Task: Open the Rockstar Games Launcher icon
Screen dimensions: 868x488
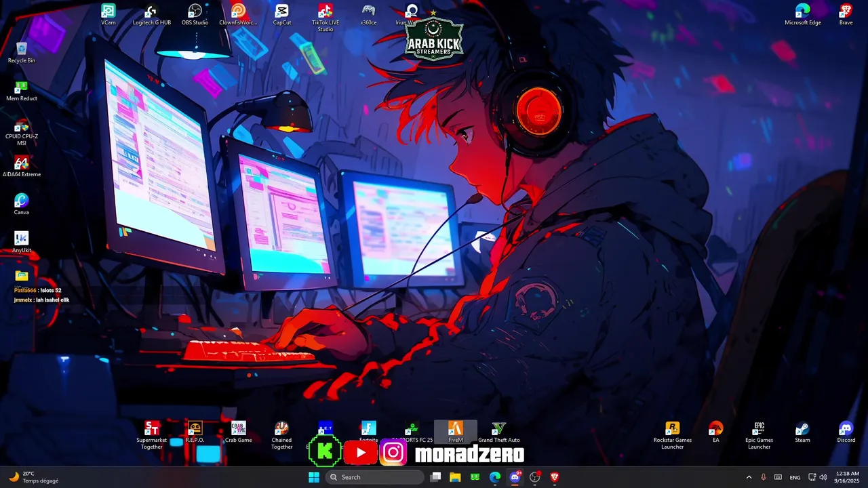Action: pos(672,435)
